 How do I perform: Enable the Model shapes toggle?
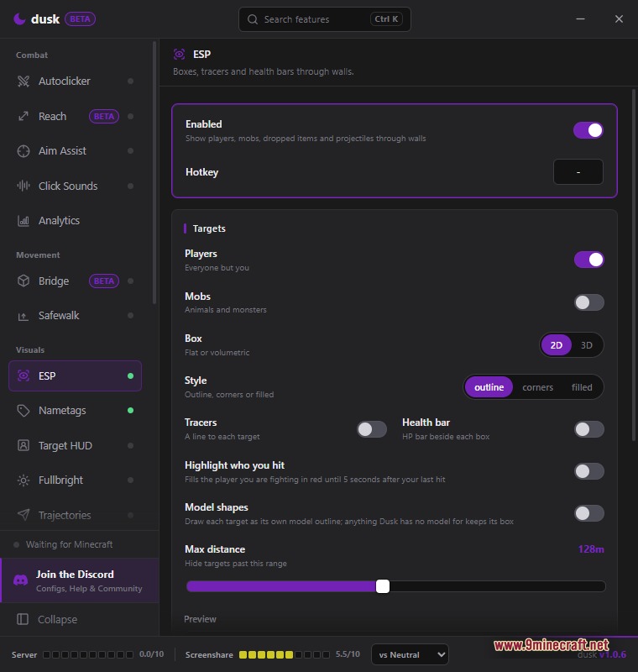click(589, 513)
